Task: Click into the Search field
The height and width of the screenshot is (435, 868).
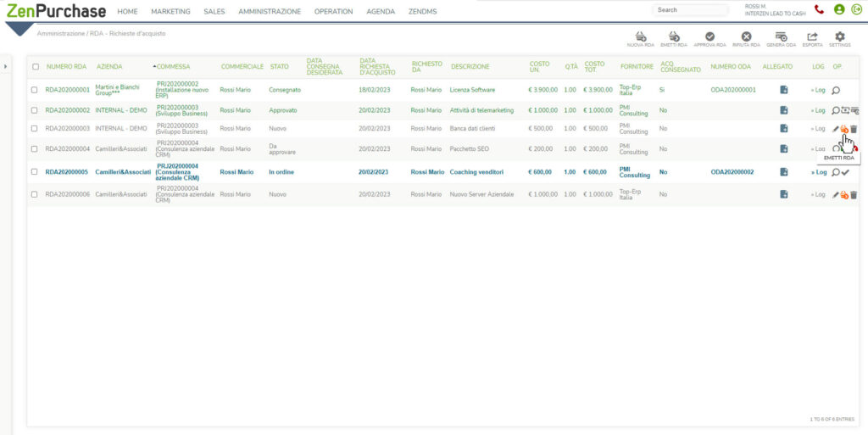Action: [x=690, y=10]
